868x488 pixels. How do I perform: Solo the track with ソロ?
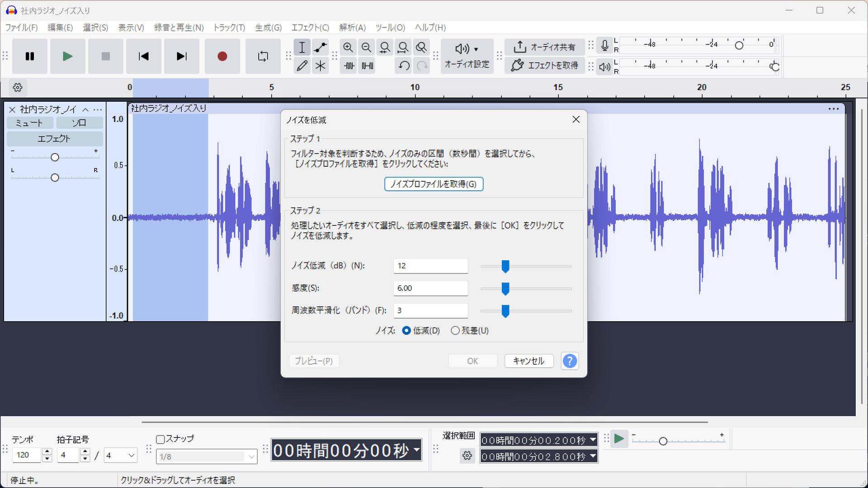point(80,123)
